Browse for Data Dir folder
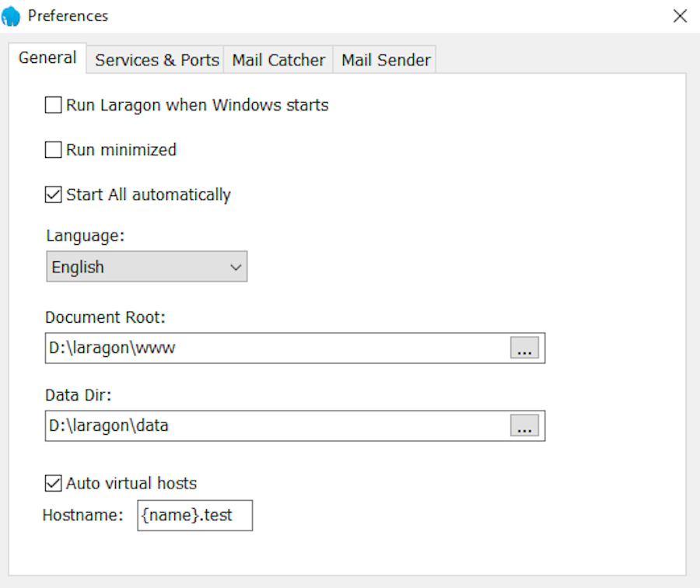Screen dimensions: 700x588 524,425
